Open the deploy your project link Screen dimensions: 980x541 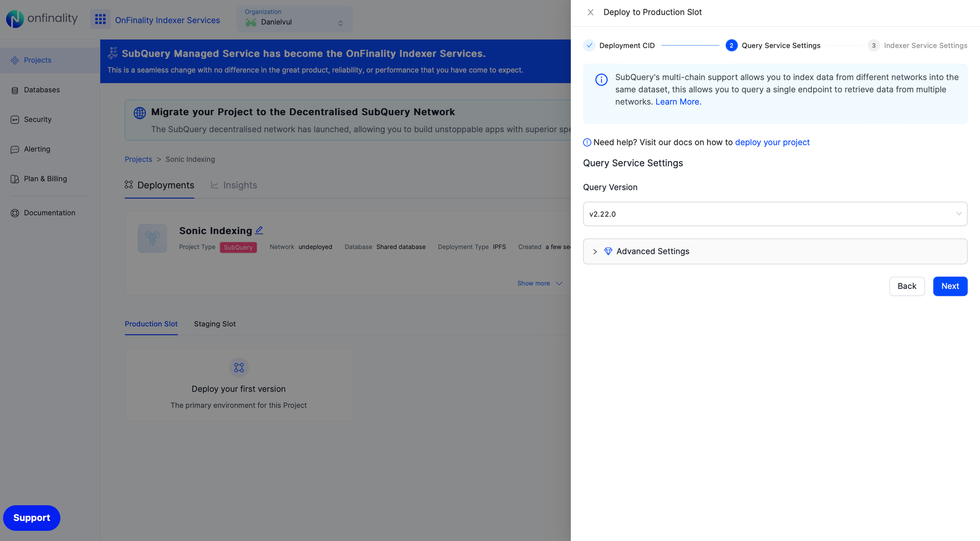772,142
